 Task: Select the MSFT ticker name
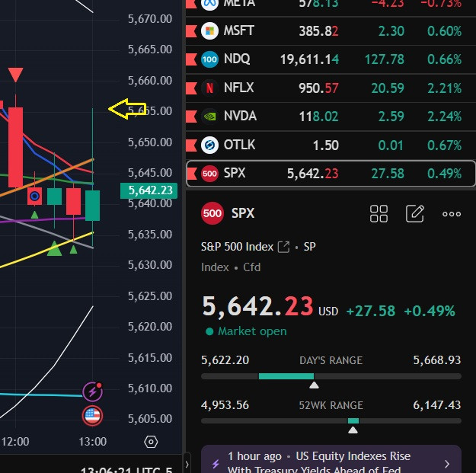point(238,30)
